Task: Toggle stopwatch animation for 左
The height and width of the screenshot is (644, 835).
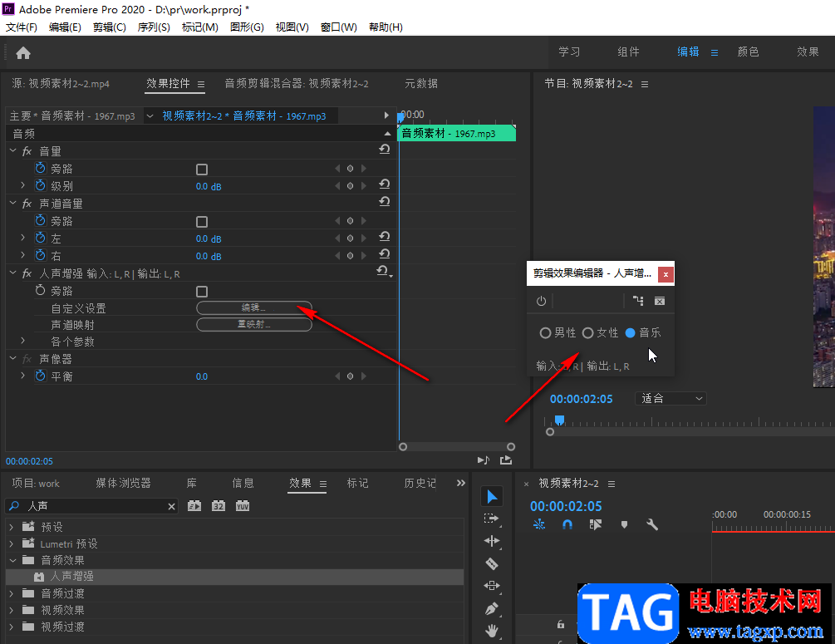Action: [41, 238]
